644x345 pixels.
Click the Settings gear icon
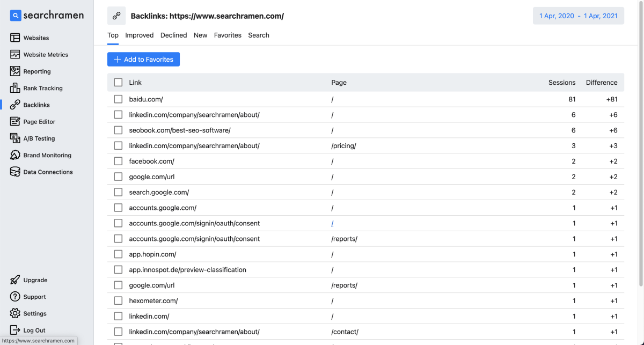pyautogui.click(x=15, y=313)
